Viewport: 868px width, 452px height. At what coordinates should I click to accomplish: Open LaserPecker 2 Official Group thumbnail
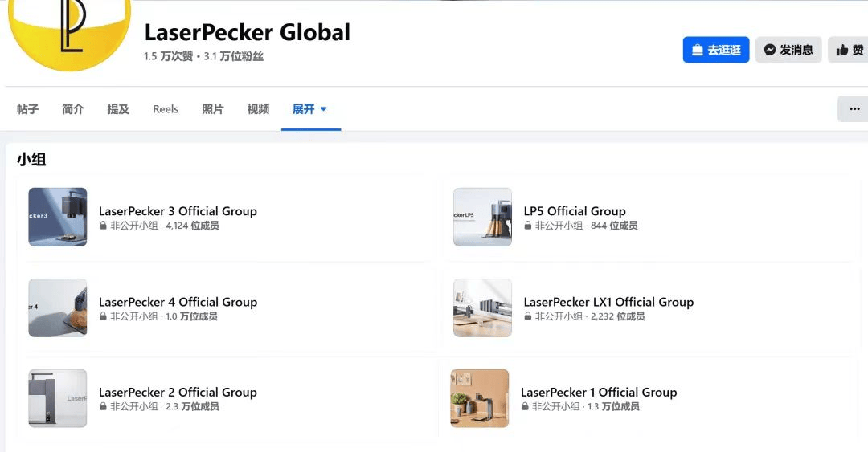point(58,398)
